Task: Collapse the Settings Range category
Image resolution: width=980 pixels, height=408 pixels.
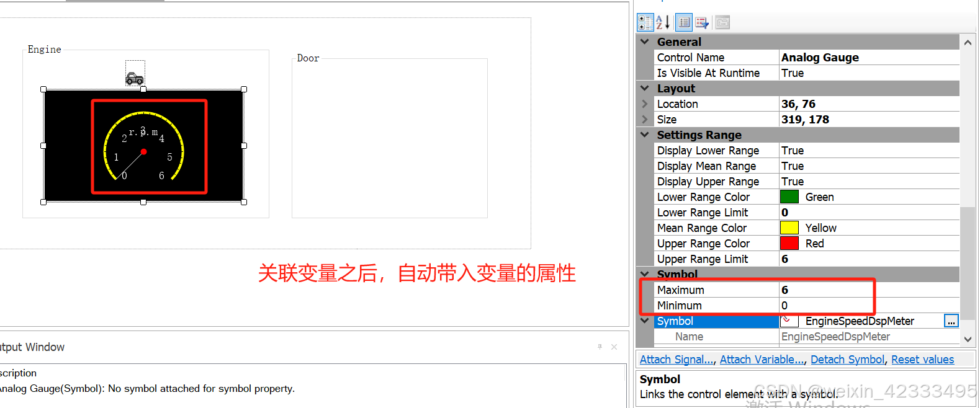Action: [645, 135]
